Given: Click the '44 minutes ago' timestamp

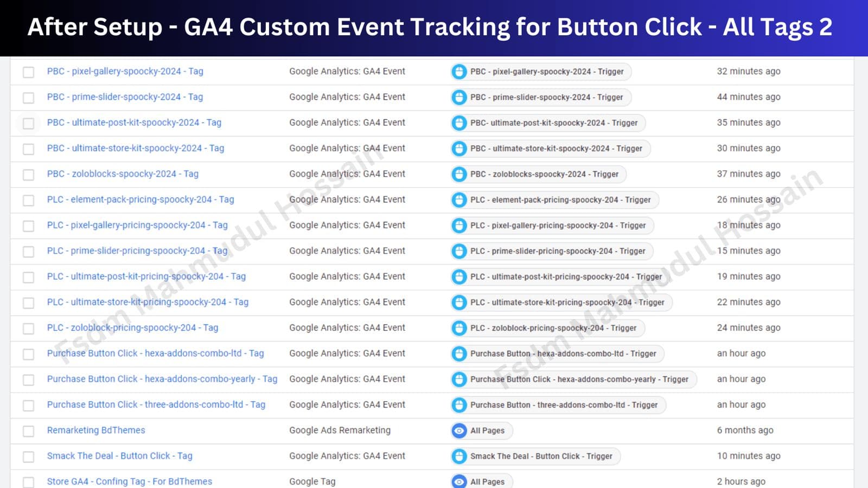Looking at the screenshot, I should pyautogui.click(x=749, y=97).
